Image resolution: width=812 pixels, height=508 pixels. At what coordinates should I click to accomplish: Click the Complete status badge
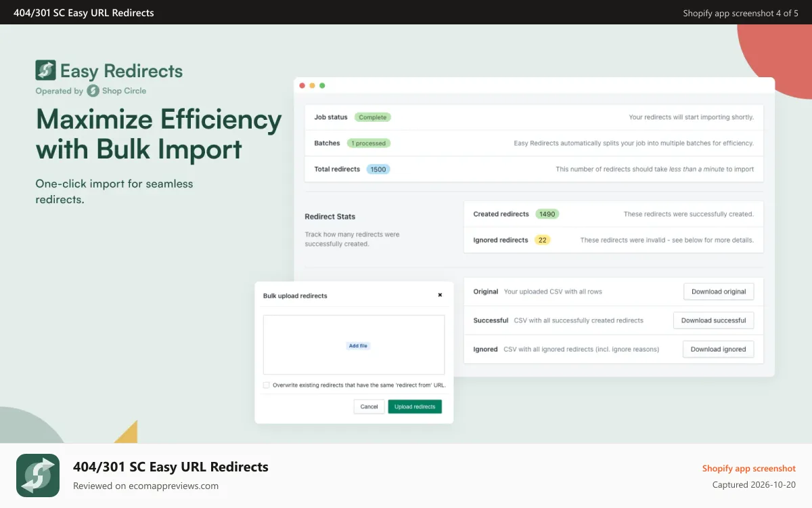[372, 117]
